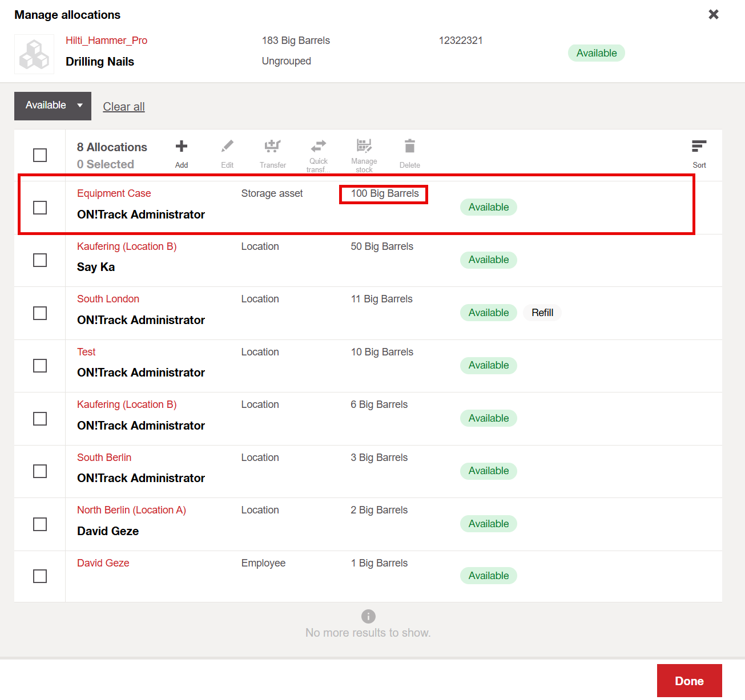Close the Manage allocations dialog
The height and width of the screenshot is (700, 745).
(713, 14)
